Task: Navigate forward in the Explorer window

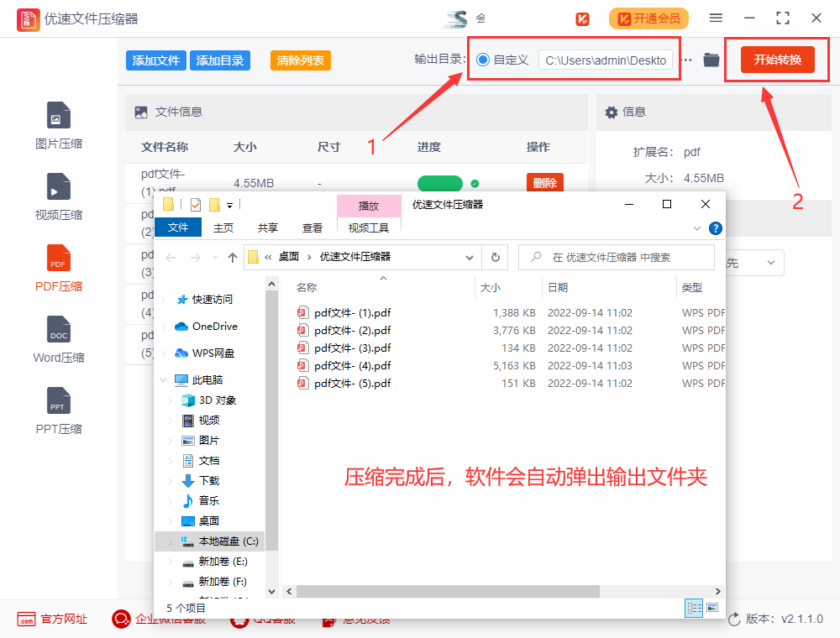Action: [x=196, y=258]
